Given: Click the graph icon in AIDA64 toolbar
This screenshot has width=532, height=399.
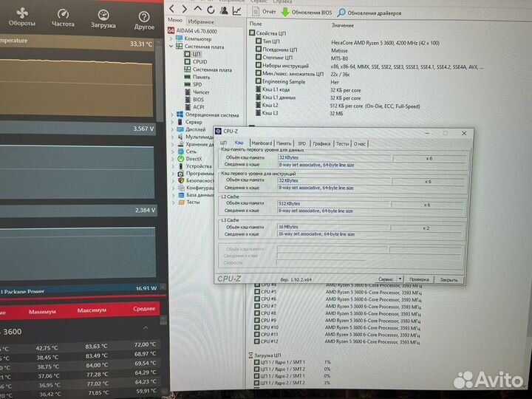Looking at the screenshot, I should pos(237,11).
